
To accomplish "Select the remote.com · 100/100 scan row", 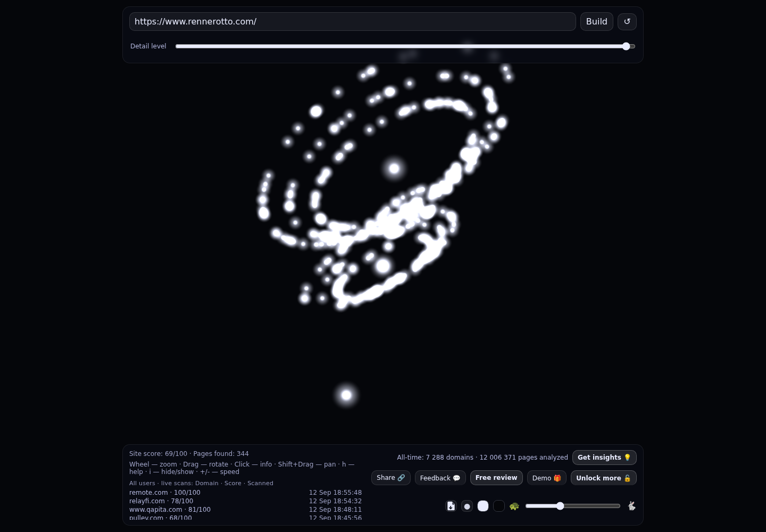I will 245,493.
